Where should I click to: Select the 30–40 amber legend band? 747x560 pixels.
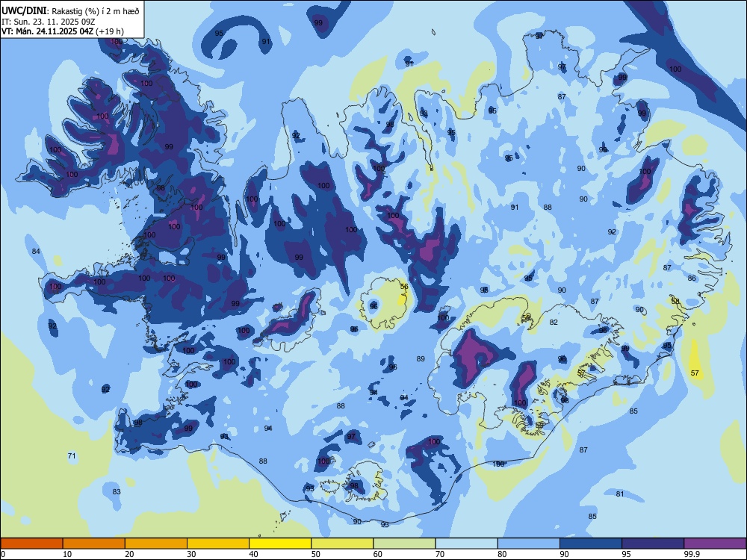pos(218,544)
